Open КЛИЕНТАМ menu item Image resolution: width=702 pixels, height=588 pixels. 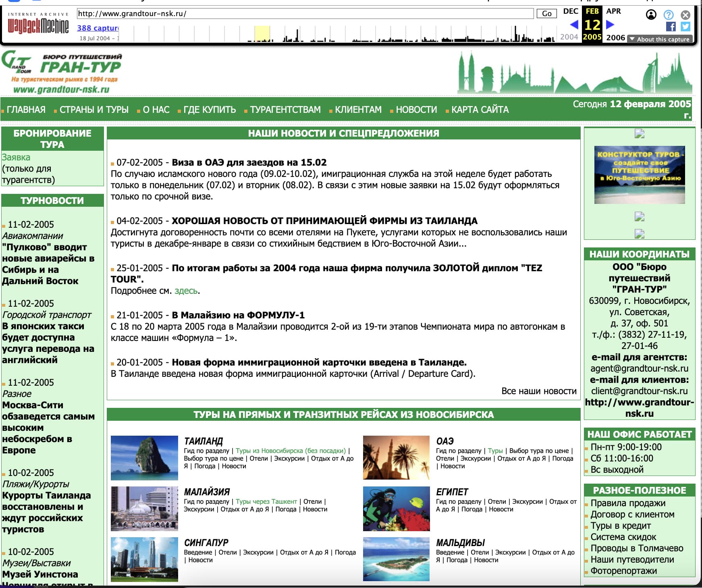coord(358,110)
